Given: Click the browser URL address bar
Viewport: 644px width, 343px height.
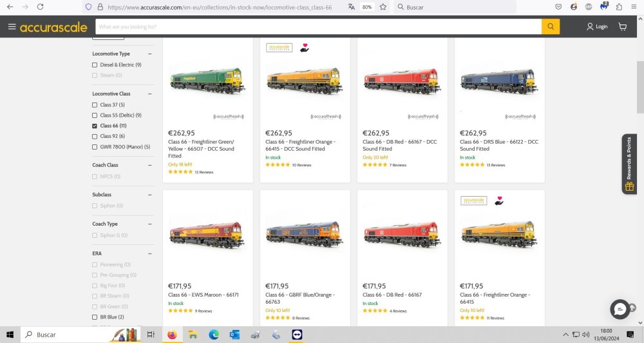Looking at the screenshot, I should [x=220, y=7].
